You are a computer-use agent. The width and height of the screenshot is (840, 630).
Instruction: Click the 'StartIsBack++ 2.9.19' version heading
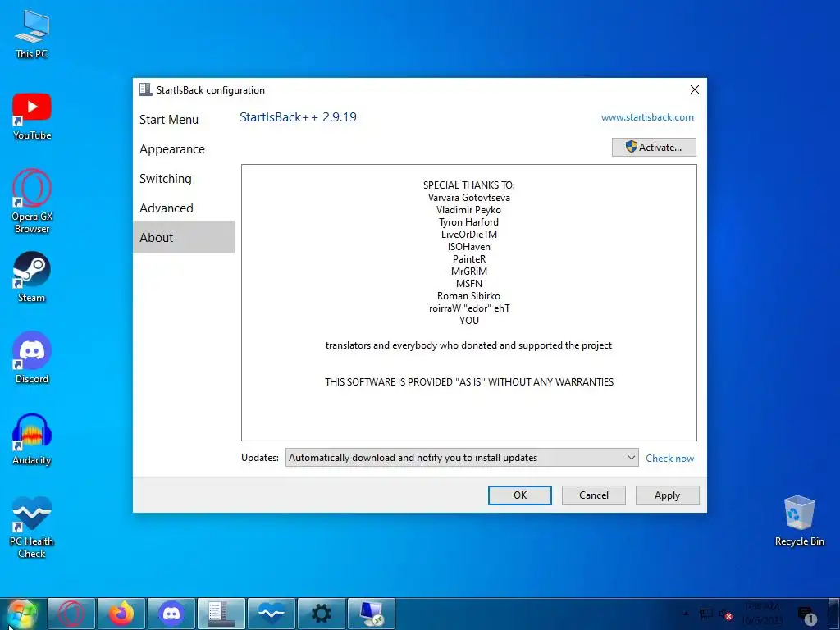[x=298, y=116]
